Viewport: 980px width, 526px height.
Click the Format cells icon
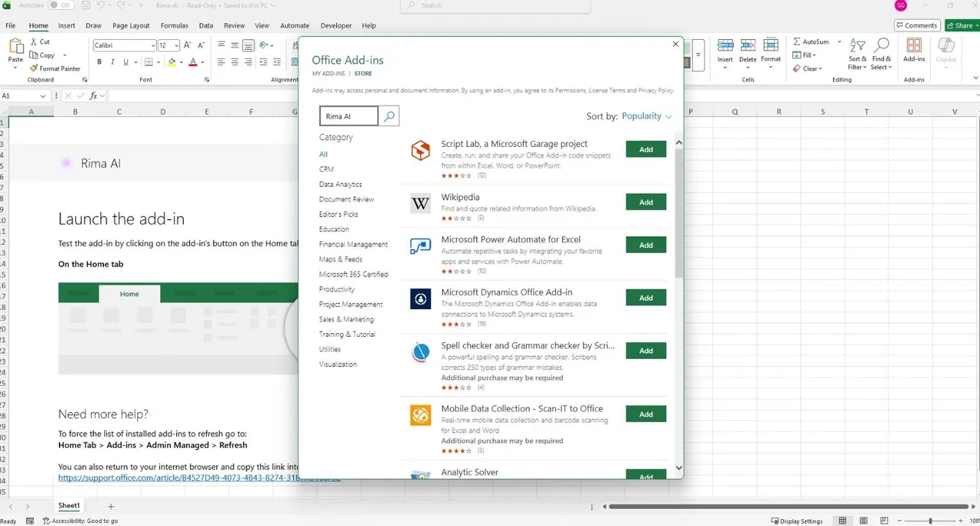[x=771, y=46]
